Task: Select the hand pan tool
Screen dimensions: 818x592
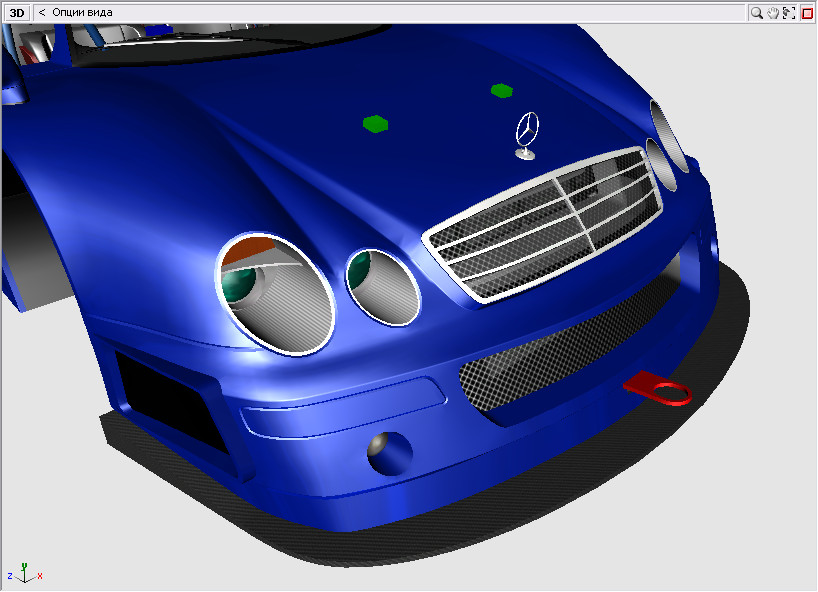Action: [773, 13]
